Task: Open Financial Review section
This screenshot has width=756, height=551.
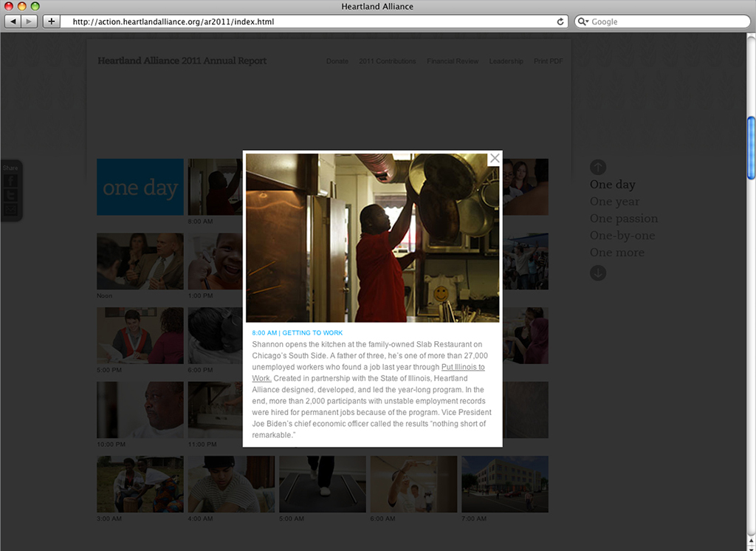Action: [453, 61]
